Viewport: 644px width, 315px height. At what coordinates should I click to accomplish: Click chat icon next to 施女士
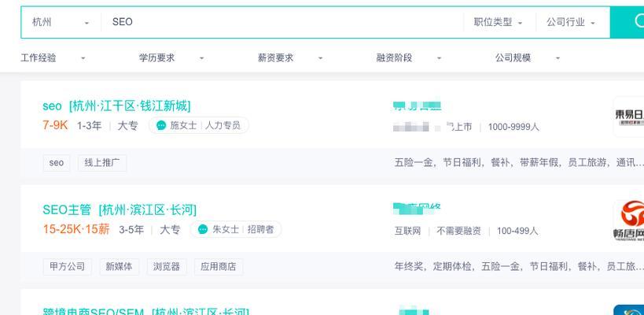click(x=161, y=125)
